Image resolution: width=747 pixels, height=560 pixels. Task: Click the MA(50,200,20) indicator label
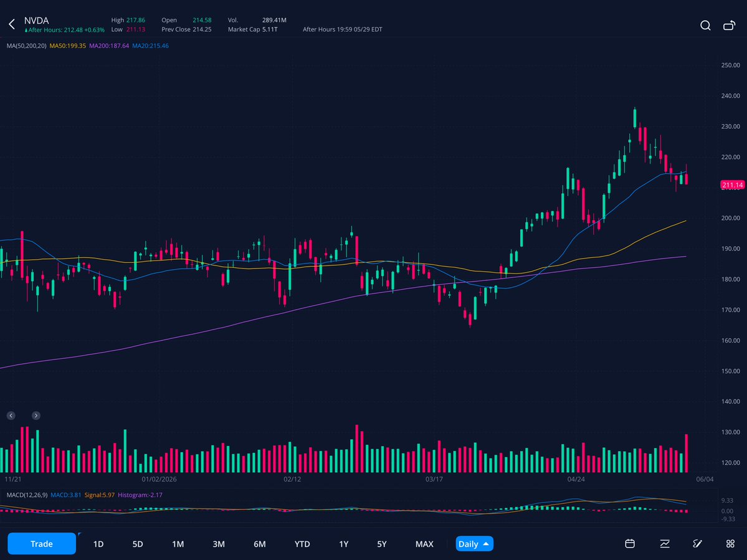coord(26,45)
